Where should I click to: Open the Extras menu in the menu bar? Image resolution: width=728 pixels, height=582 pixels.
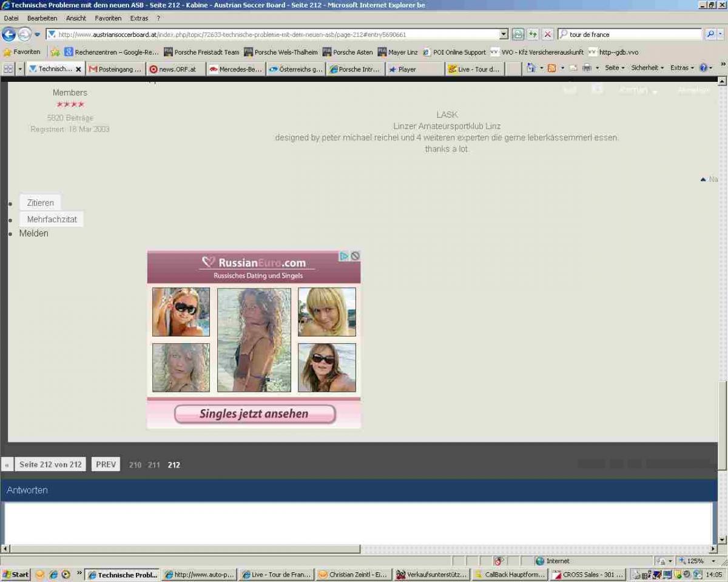pyautogui.click(x=139, y=18)
